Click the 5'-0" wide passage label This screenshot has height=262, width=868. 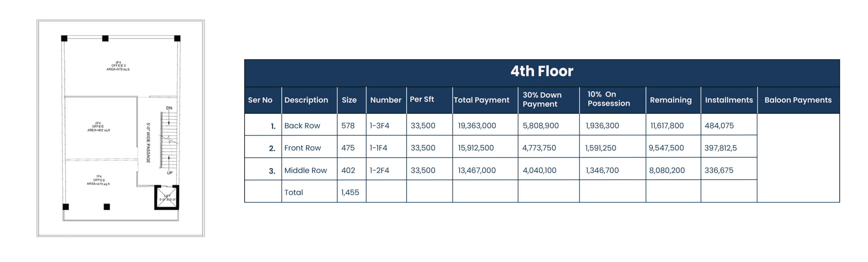click(148, 143)
